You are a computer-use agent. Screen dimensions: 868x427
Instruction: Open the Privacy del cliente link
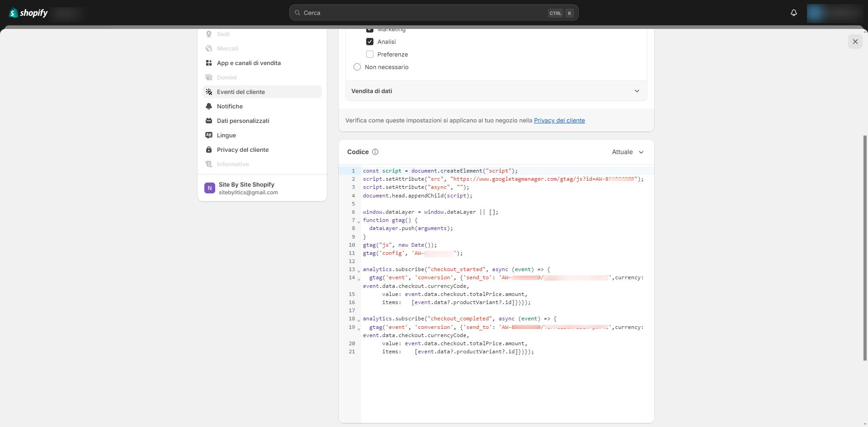559,120
